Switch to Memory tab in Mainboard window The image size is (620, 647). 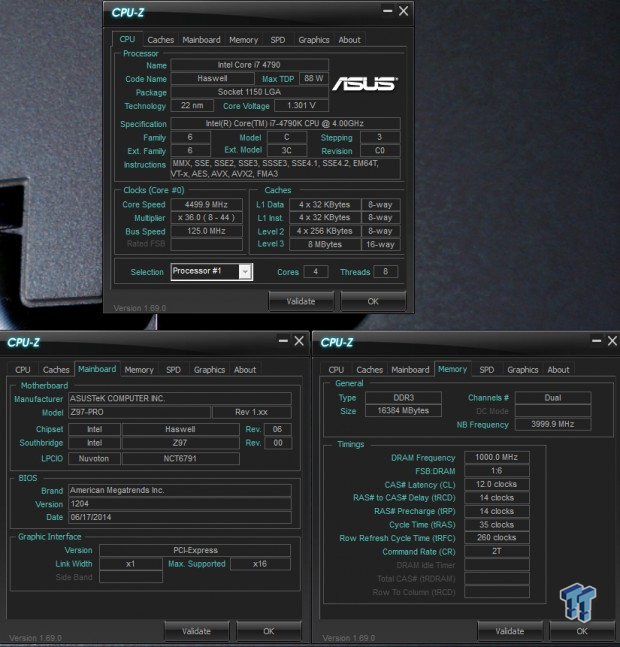pos(139,370)
